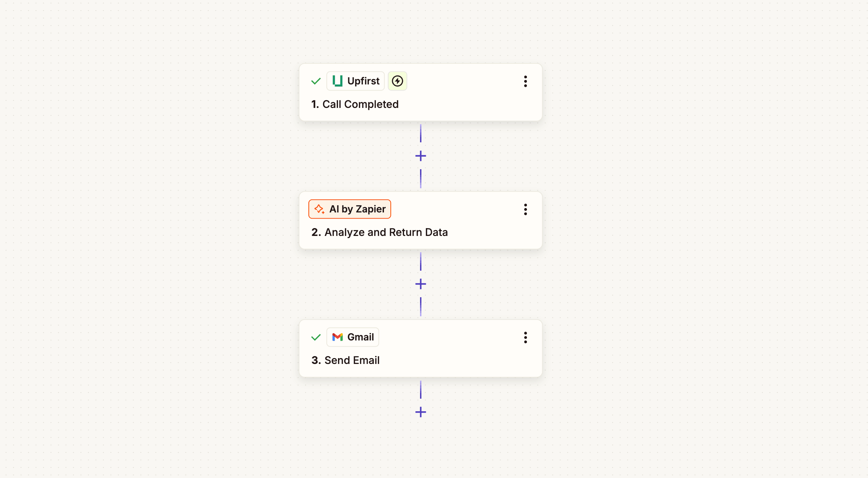Add a step between Call Completed and Analyze
This screenshot has height=478, width=868.
pyautogui.click(x=420, y=156)
